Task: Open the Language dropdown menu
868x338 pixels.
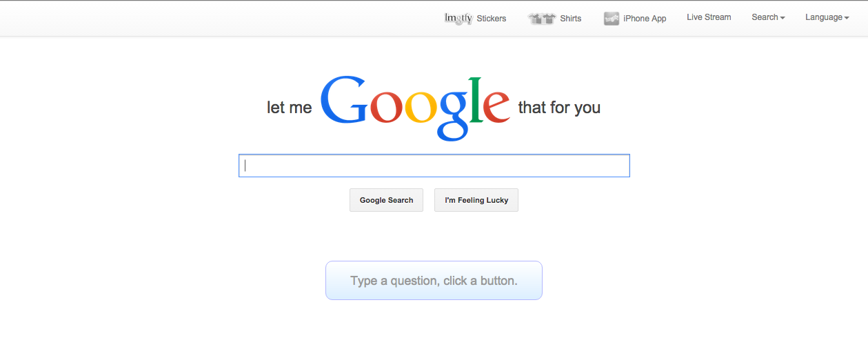Action: (x=827, y=17)
